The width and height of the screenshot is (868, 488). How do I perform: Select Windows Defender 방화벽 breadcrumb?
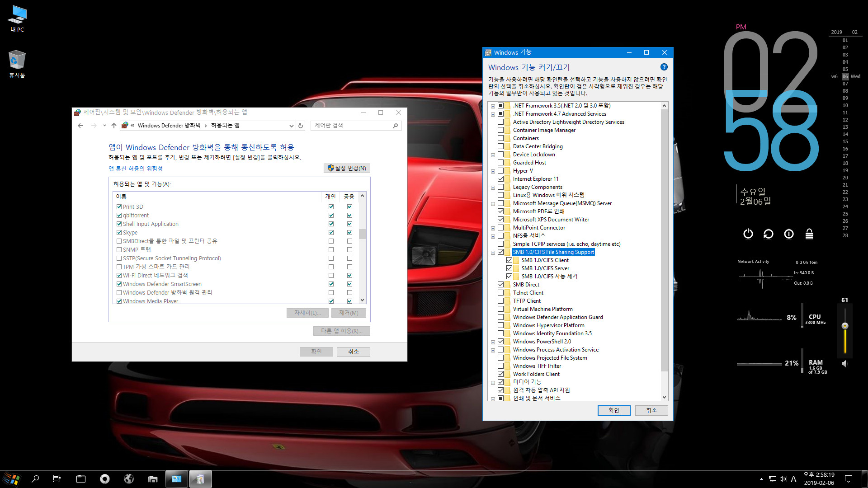(169, 126)
